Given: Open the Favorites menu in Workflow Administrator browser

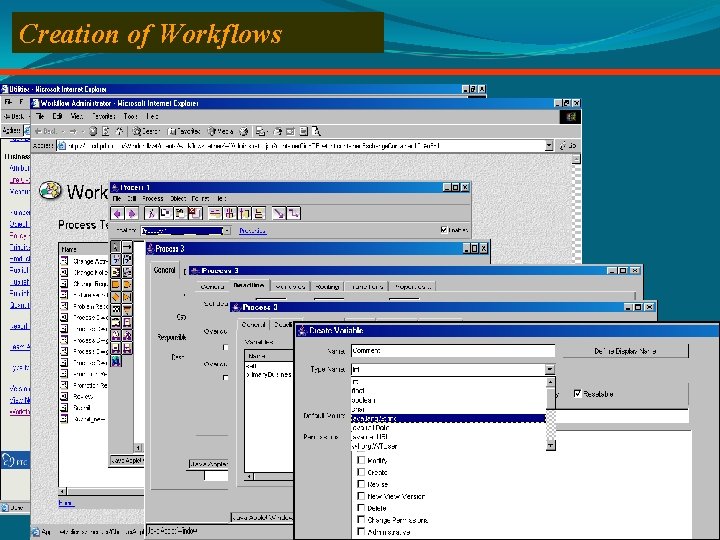Looking at the screenshot, I should point(104,117).
